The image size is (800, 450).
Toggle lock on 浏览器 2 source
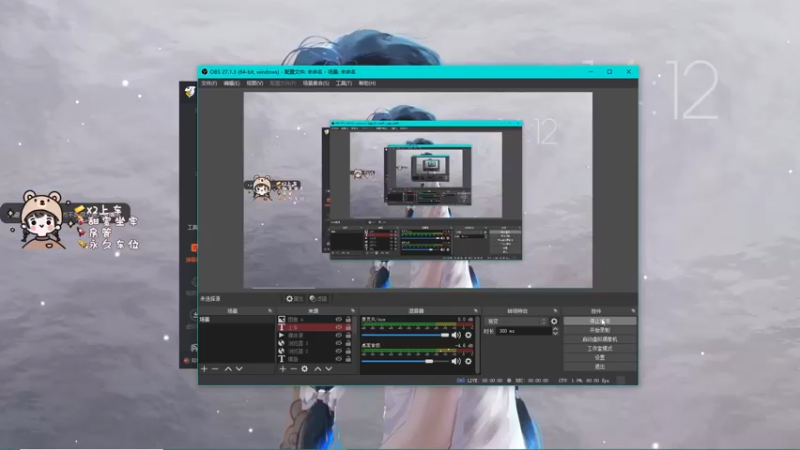click(348, 351)
